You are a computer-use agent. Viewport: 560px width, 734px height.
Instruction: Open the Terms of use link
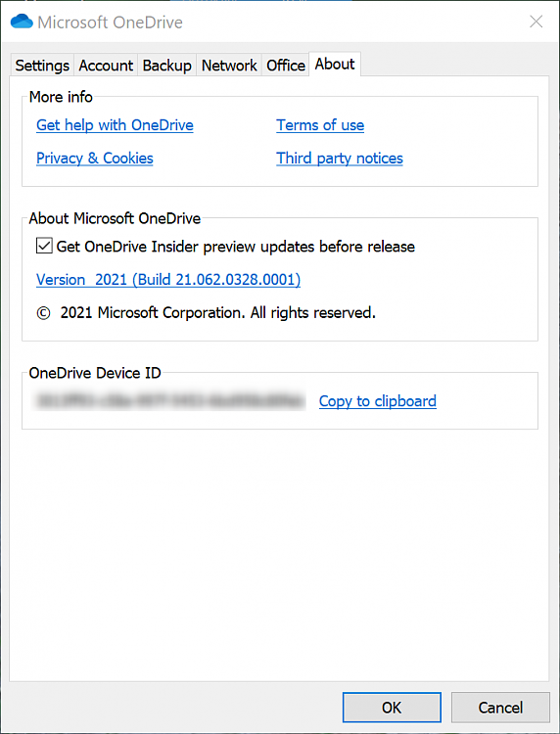(x=320, y=125)
